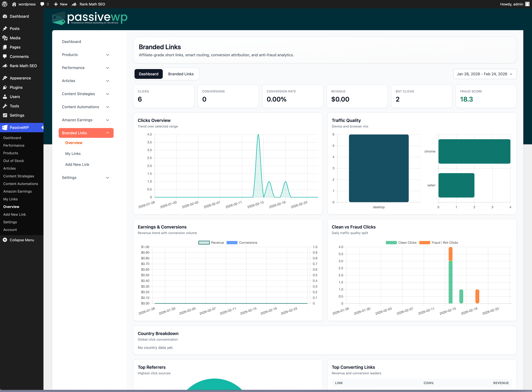Select the Media library icon
This screenshot has height=392, width=532.
pyautogui.click(x=5, y=38)
